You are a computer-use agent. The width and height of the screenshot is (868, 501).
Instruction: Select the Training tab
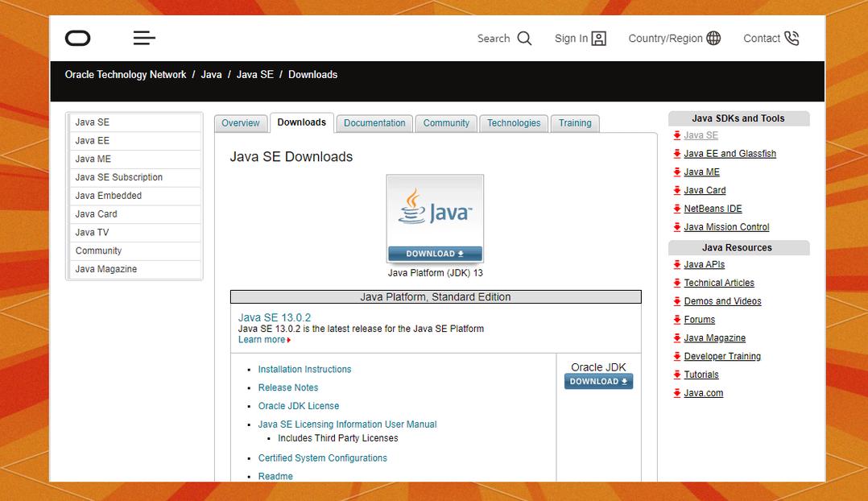[575, 123]
